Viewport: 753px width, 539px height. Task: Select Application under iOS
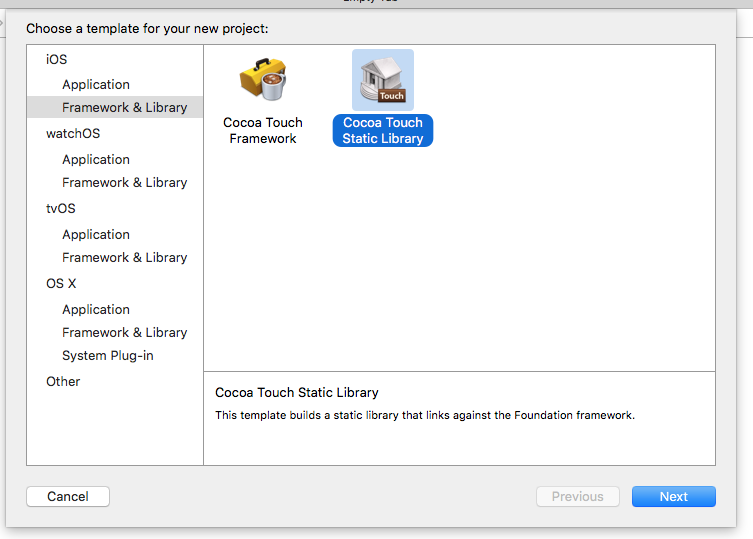point(96,85)
